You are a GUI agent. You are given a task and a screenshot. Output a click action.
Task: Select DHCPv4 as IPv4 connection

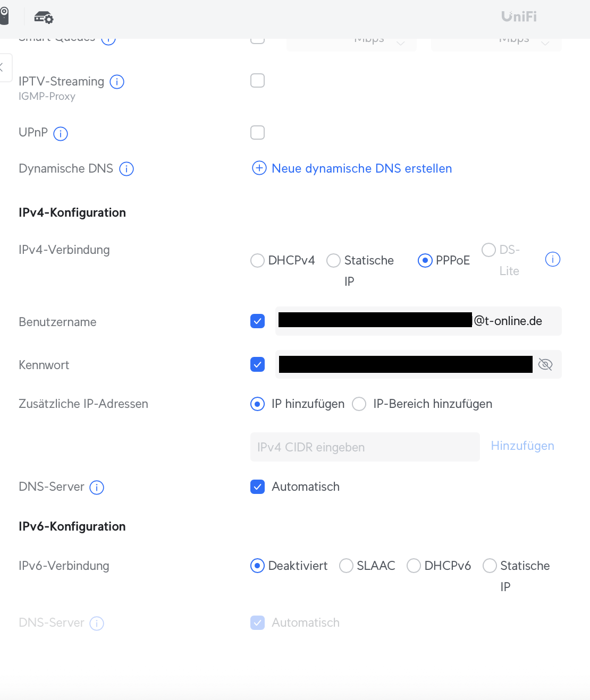pos(257,260)
